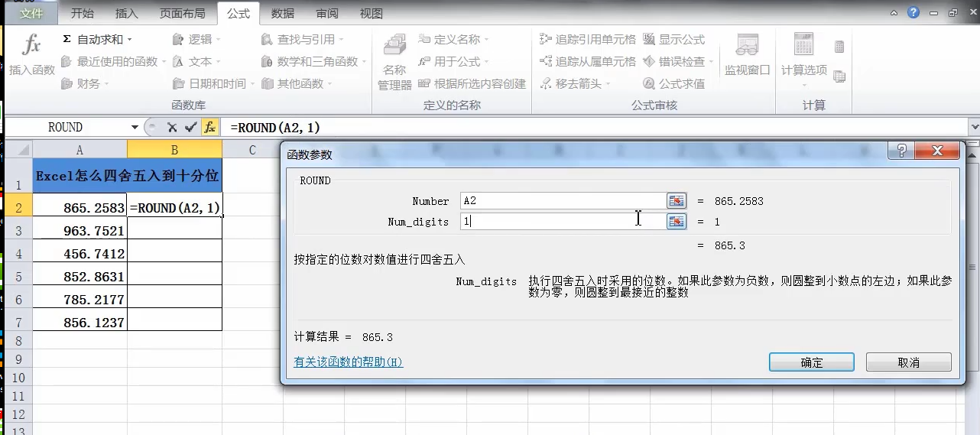Screen dimensions: 980x435
Task: Click the confirm checkmark in formula bar
Action: point(190,128)
